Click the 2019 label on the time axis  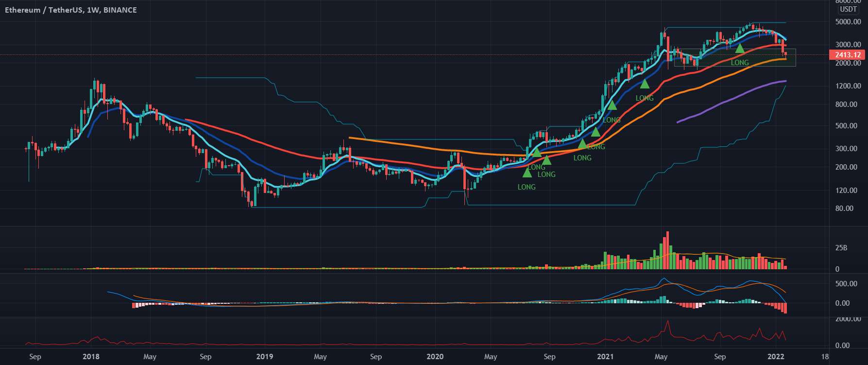pos(264,357)
